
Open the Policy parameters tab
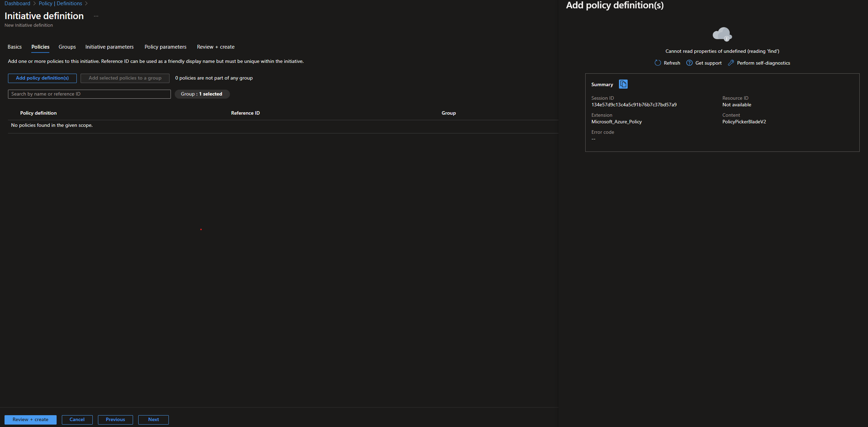[165, 47]
